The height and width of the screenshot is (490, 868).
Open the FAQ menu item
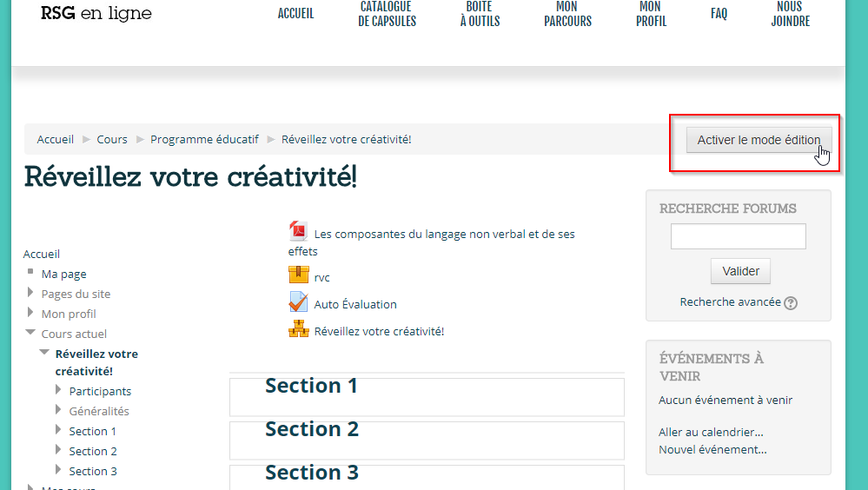(x=719, y=14)
